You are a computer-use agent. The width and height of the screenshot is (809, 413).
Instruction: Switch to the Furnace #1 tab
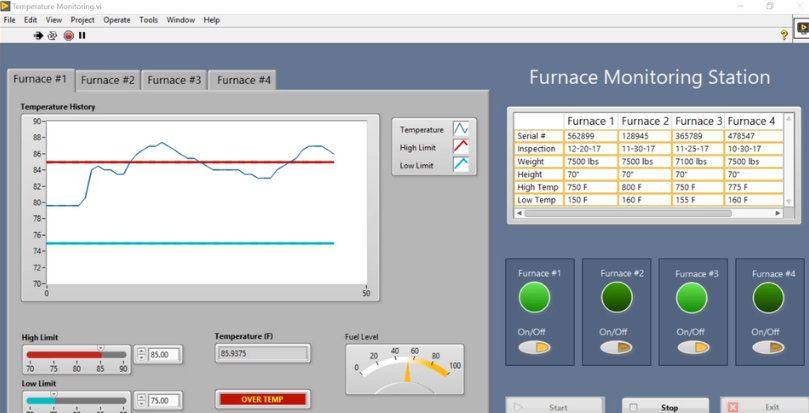pyautogui.click(x=40, y=79)
